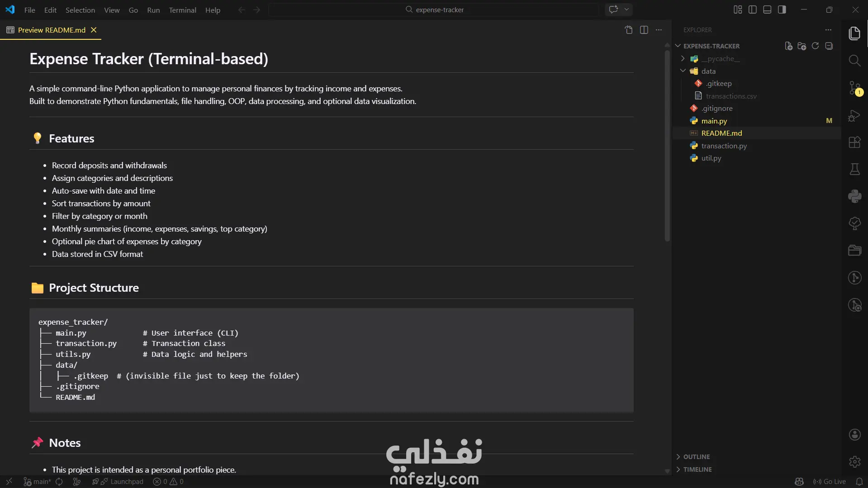Open the Selection menu
Viewport: 868px width, 488px height.
pos(80,10)
